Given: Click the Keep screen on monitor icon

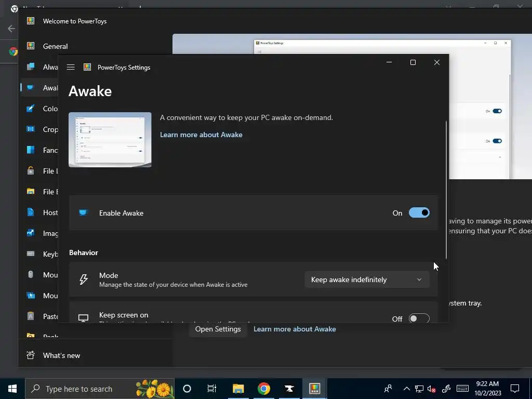Looking at the screenshot, I should [83, 318].
